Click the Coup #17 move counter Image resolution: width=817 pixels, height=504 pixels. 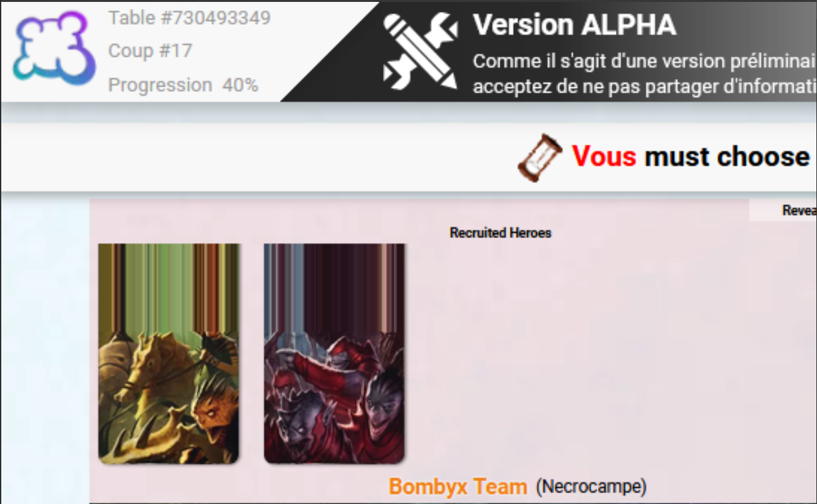pos(150,51)
